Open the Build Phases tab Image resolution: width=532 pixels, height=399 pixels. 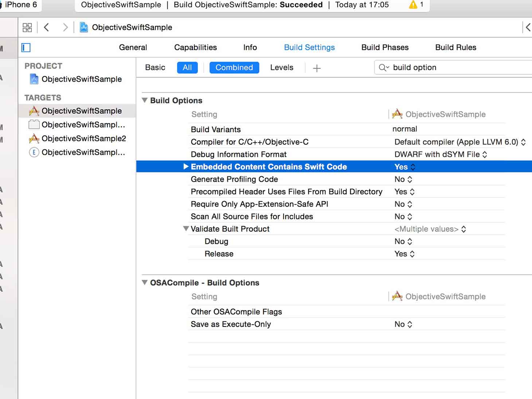tap(385, 47)
